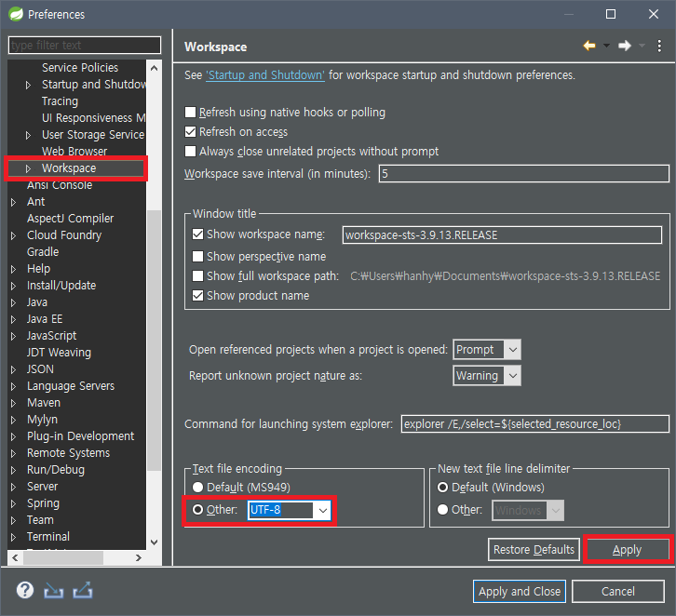676x616 pixels.
Task: Select Default (Windows) line delimiter radio
Action: [x=443, y=488]
